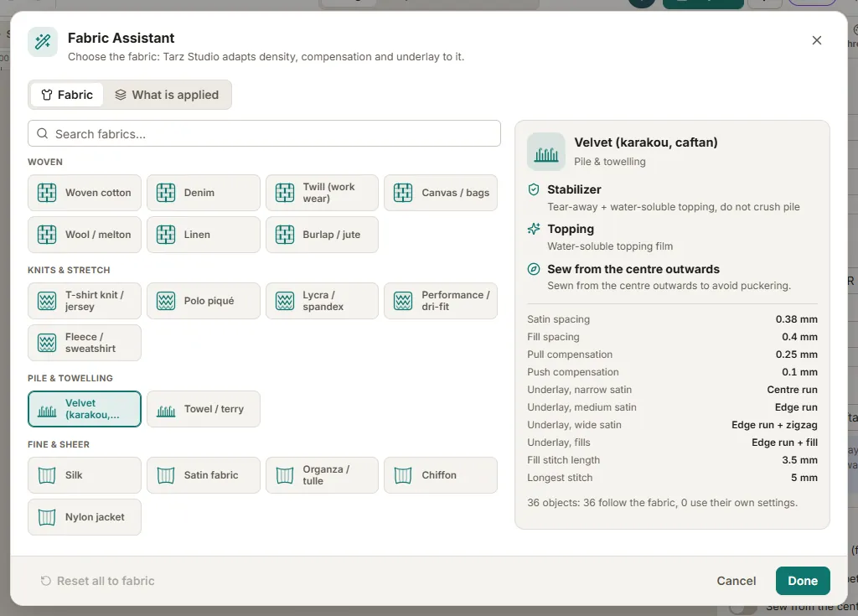Choose Polo piqué fabric
The width and height of the screenshot is (858, 616).
point(203,301)
